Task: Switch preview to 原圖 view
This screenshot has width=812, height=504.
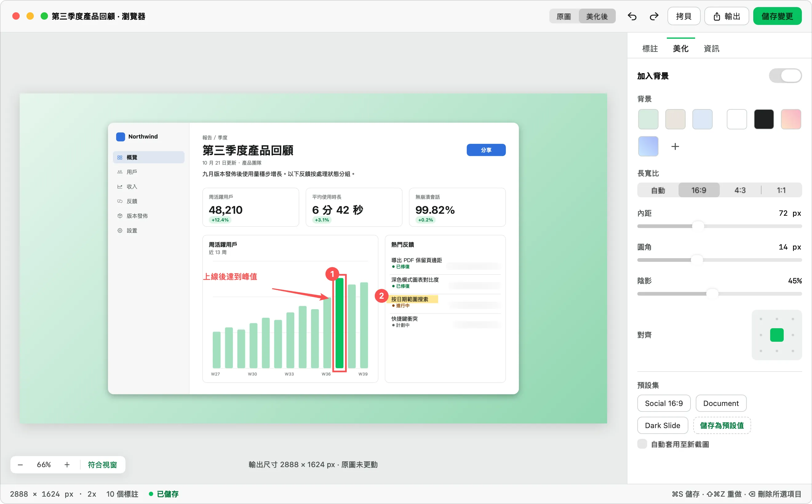Action: [564, 16]
